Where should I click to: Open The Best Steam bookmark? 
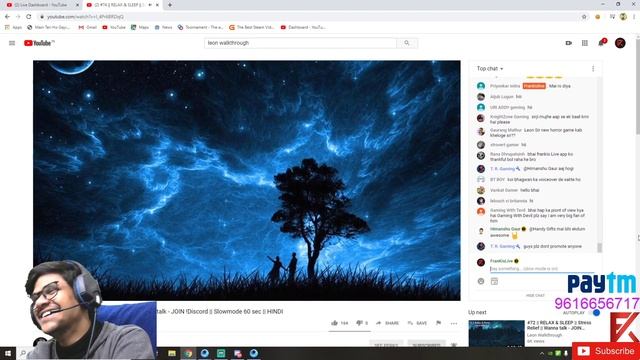point(251,27)
